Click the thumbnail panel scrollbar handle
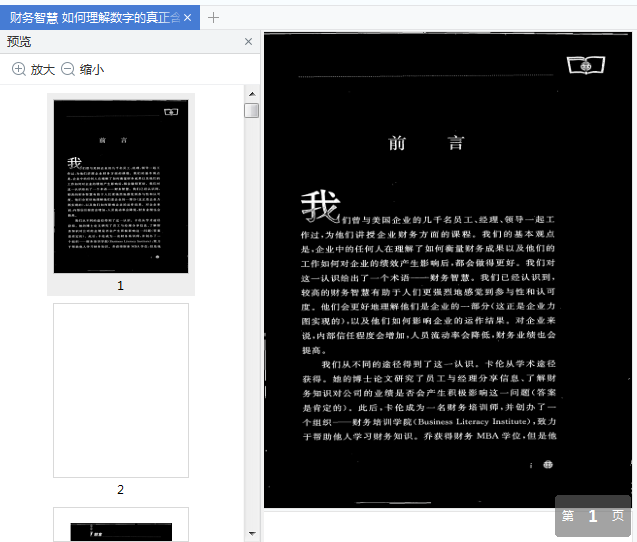The height and width of the screenshot is (542, 637). [x=252, y=111]
